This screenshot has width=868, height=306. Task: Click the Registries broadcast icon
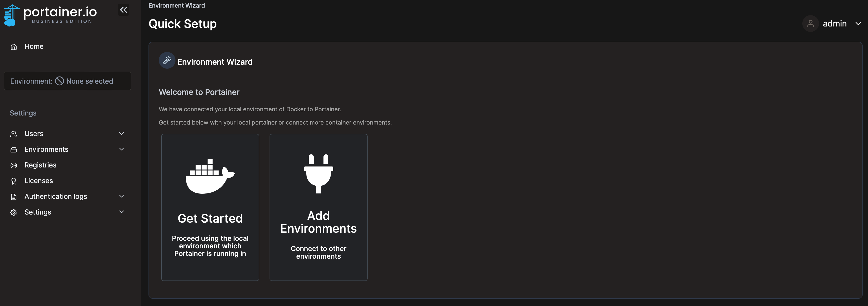(x=14, y=166)
